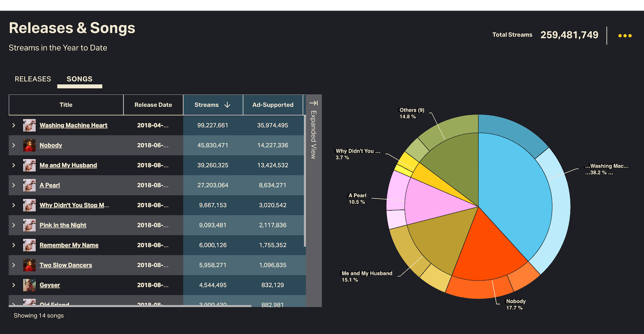Switch to the Releases tab

tap(33, 79)
